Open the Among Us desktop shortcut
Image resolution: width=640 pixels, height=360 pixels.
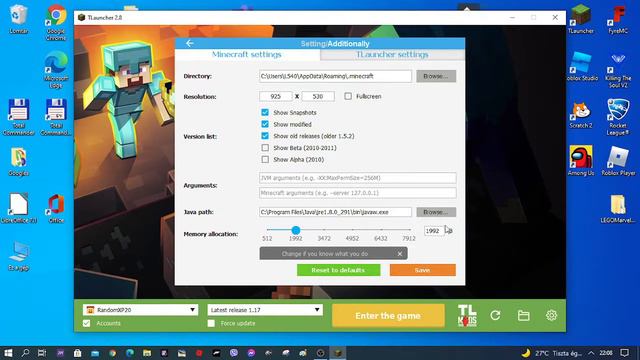tap(580, 161)
